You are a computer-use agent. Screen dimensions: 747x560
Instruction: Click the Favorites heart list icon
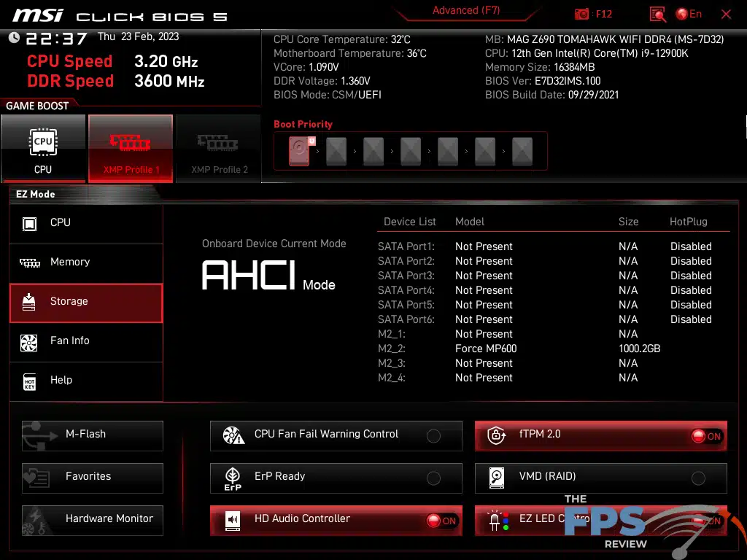click(x=37, y=478)
